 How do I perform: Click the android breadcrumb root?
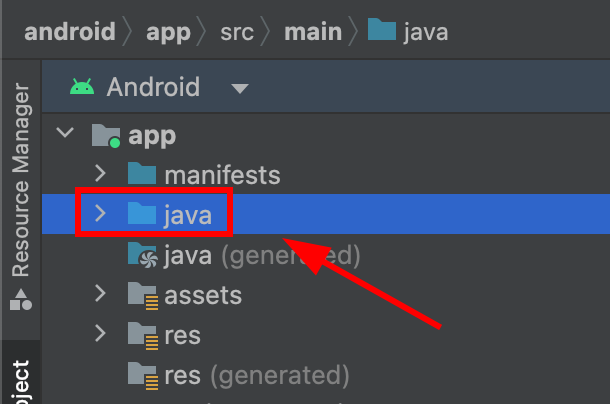[x=69, y=31]
